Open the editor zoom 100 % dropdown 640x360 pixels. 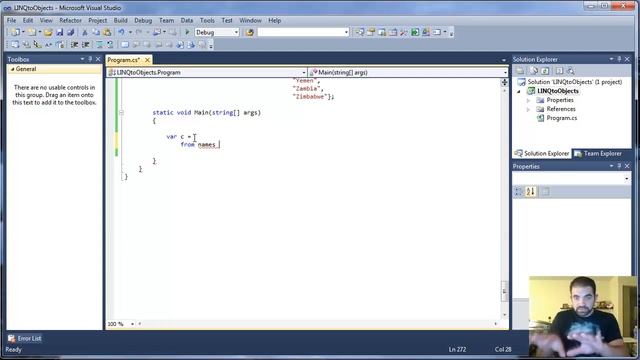(x=132, y=324)
